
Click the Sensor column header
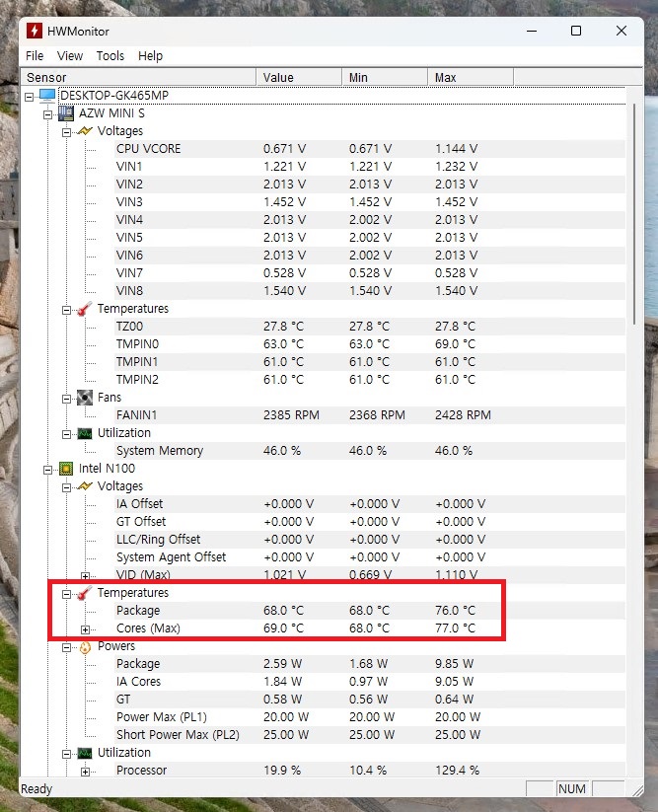click(139, 78)
